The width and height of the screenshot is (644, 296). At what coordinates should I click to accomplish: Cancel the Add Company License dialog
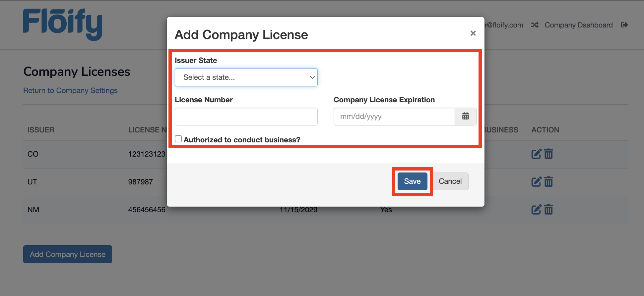tap(450, 181)
